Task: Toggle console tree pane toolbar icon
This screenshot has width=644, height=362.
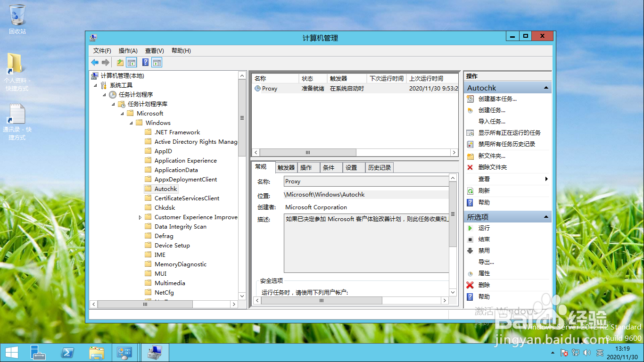Action: 132,62
